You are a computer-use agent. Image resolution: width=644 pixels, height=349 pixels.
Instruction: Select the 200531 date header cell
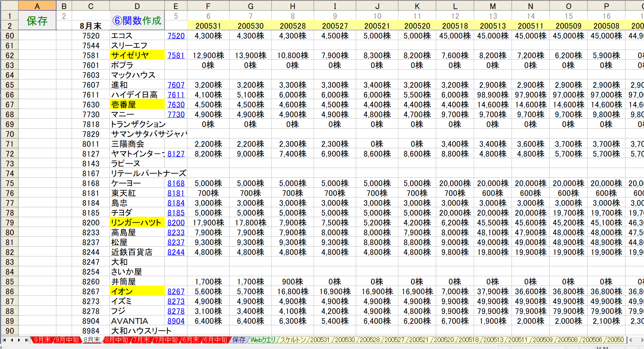(208, 26)
